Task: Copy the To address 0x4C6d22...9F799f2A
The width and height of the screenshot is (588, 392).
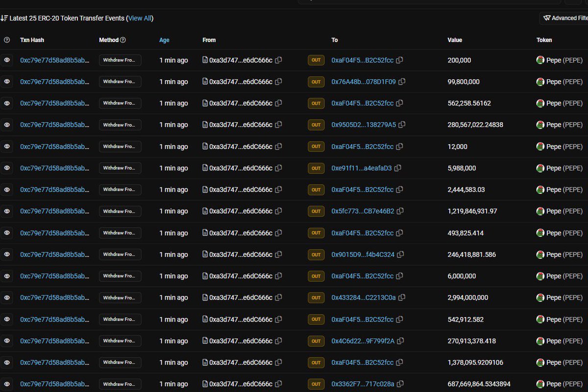Action: 401,341
